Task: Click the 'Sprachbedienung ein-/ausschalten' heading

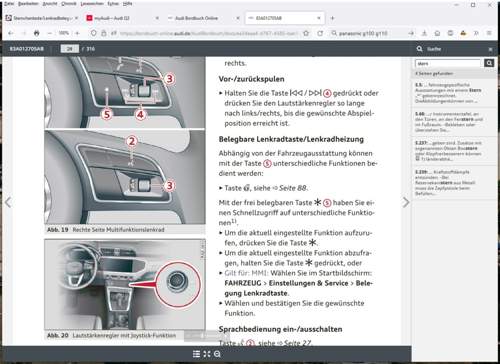Action: coord(280,329)
